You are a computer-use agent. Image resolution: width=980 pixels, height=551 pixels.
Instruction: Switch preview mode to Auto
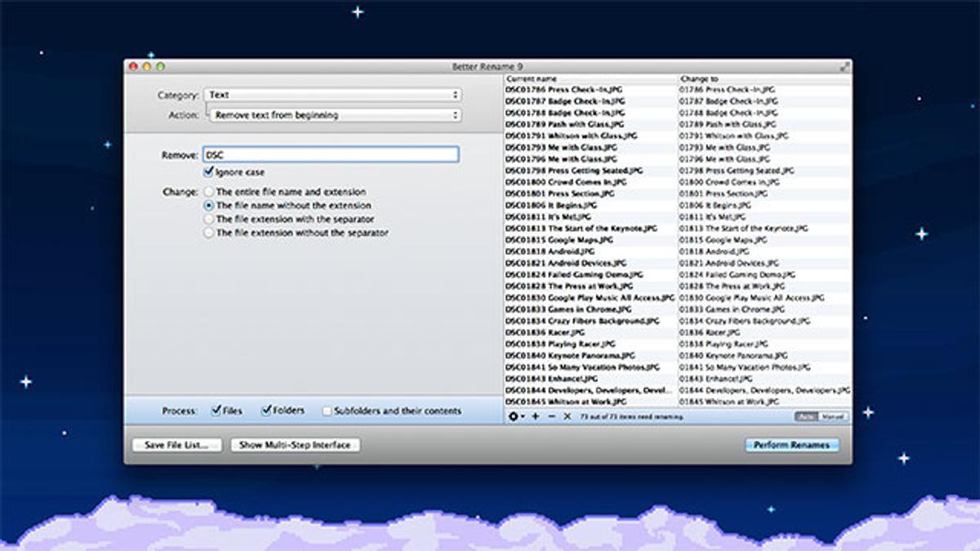coord(807,416)
